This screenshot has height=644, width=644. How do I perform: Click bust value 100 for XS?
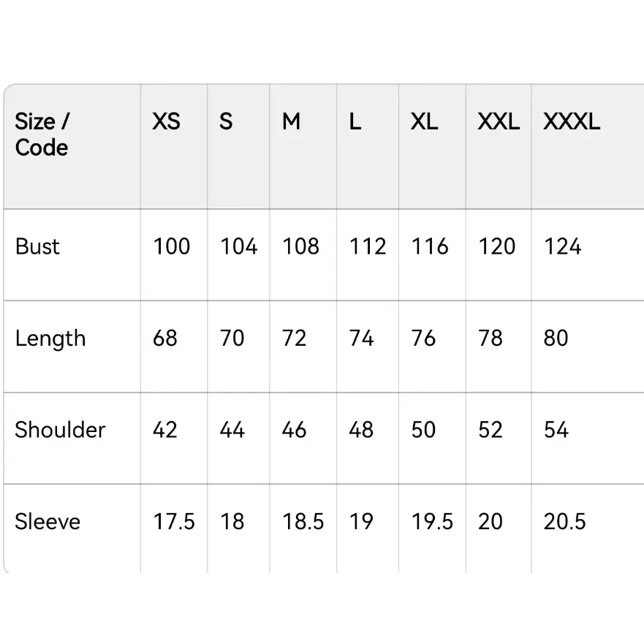click(172, 246)
